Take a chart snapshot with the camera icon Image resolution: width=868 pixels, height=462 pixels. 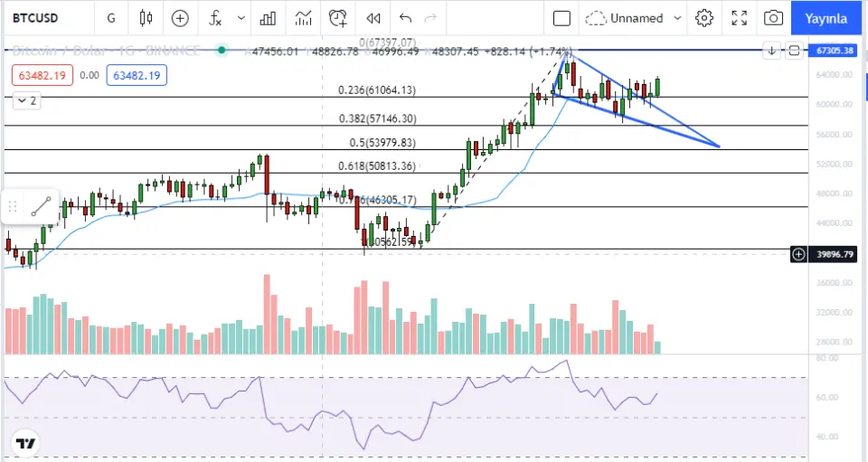pyautogui.click(x=772, y=18)
